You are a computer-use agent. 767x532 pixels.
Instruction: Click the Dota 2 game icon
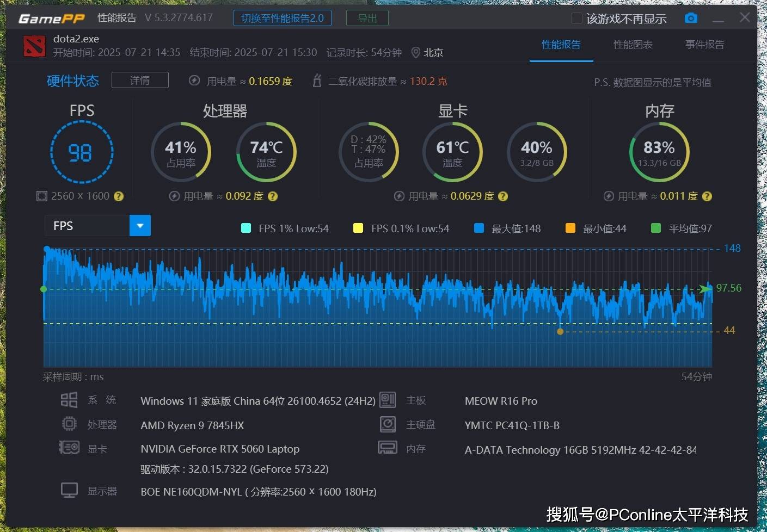tap(34, 46)
